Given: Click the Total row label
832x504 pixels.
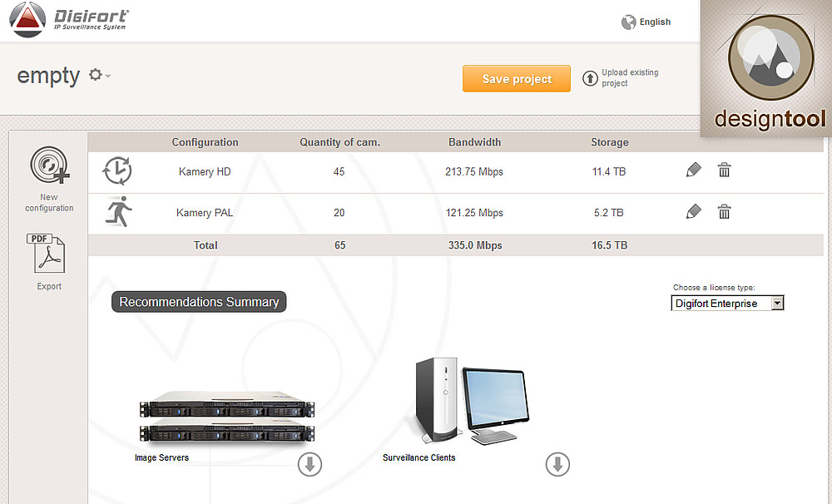Looking at the screenshot, I should pos(206,245).
